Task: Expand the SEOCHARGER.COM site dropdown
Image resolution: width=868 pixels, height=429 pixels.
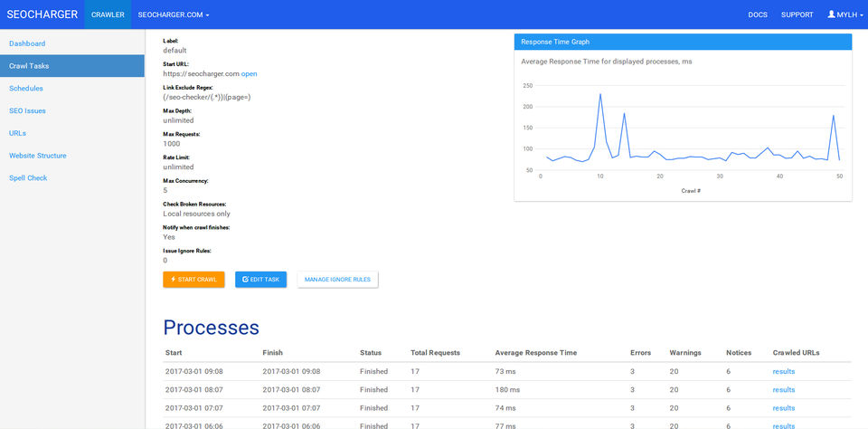Action: tap(174, 14)
